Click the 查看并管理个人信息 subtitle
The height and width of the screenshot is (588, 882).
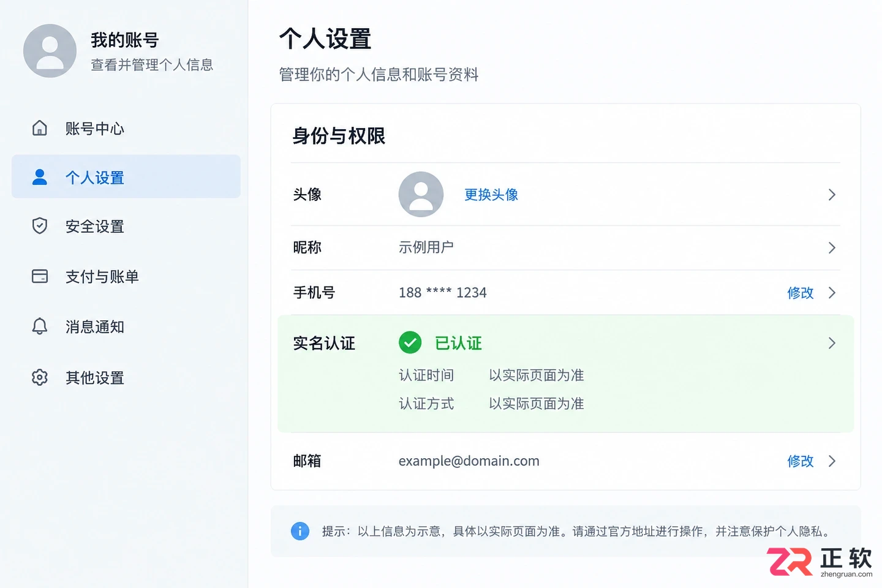[x=152, y=65]
